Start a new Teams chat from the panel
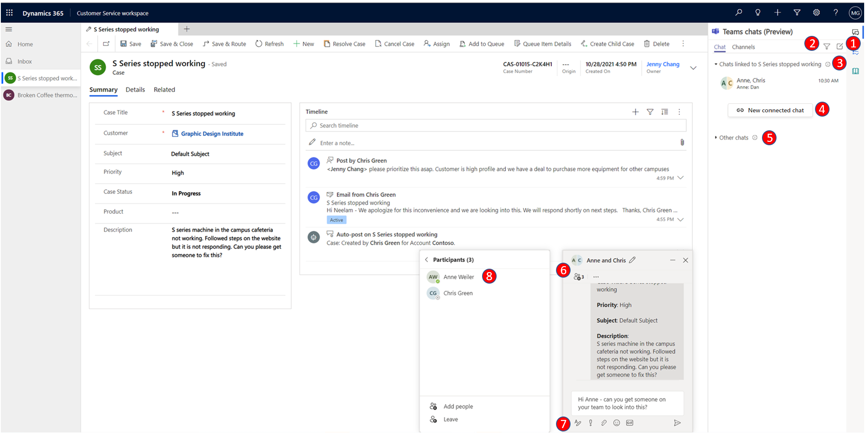The height and width of the screenshot is (437, 868). [840, 47]
